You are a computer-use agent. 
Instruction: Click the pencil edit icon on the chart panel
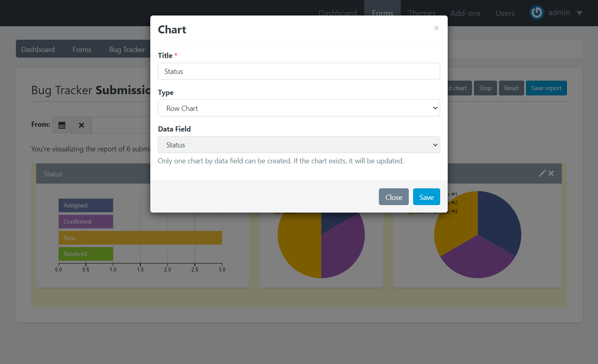542,173
